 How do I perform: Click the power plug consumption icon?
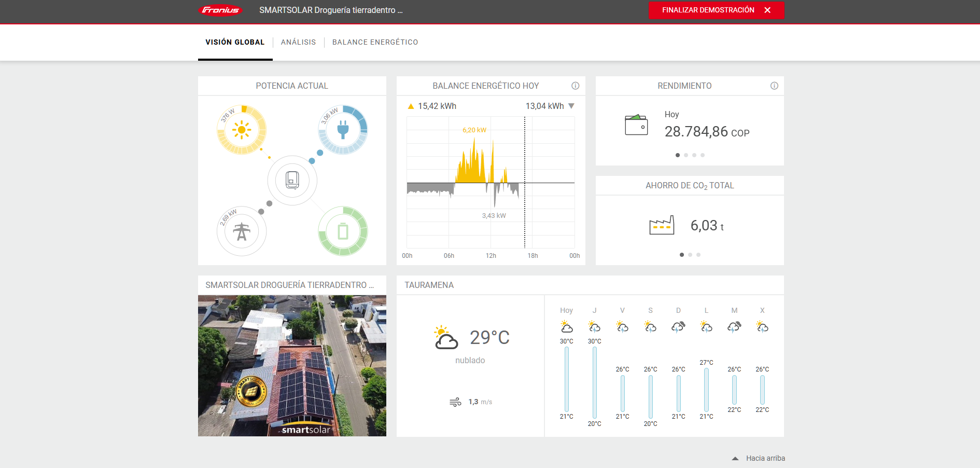point(343,130)
